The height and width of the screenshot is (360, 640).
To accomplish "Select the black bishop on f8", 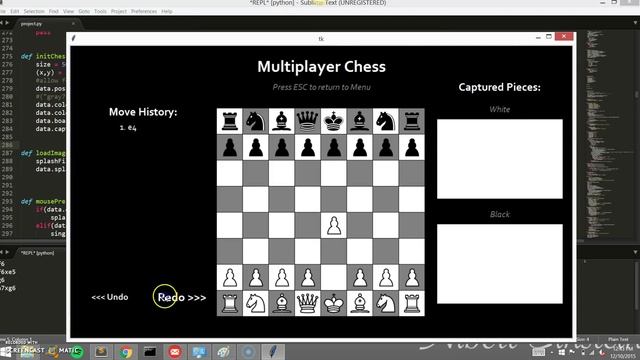I will (360, 121).
